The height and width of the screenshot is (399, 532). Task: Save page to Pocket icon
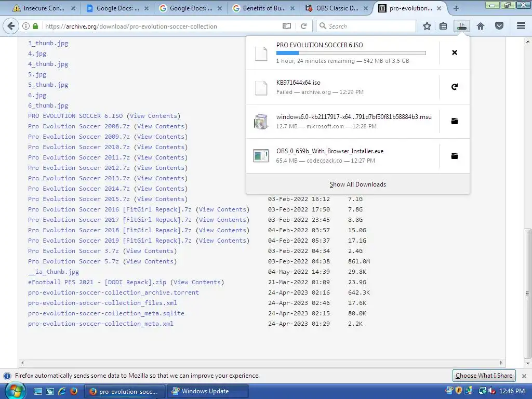499,26
